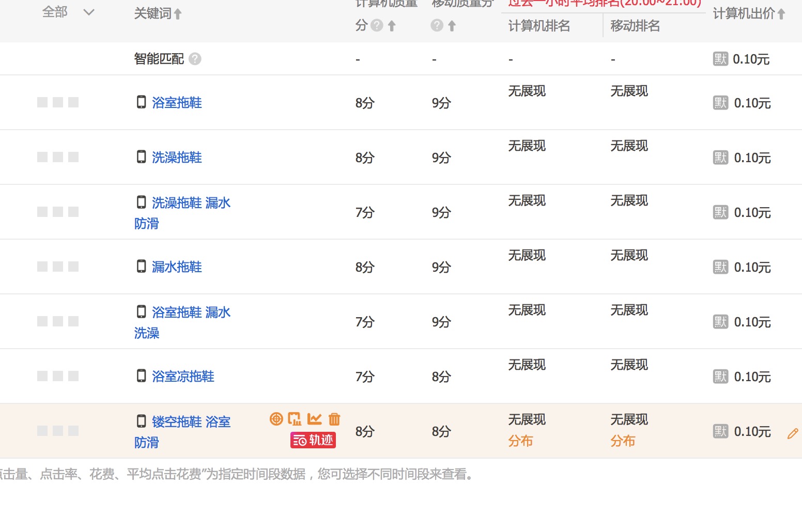The width and height of the screenshot is (802, 532).
Task: Open the 全部 filter dropdown
Action: click(69, 11)
